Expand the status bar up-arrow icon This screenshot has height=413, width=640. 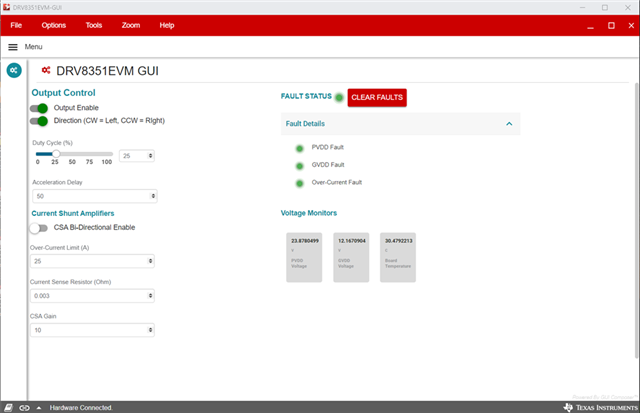pos(39,408)
